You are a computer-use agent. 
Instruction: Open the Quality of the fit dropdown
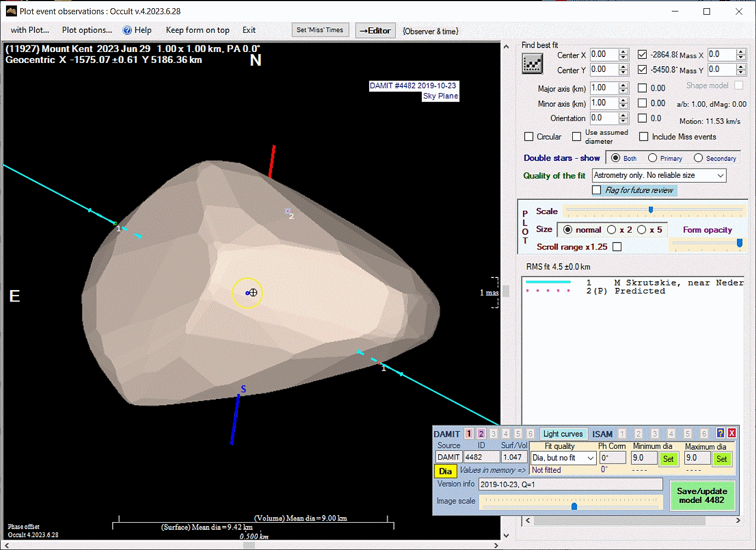pos(720,176)
